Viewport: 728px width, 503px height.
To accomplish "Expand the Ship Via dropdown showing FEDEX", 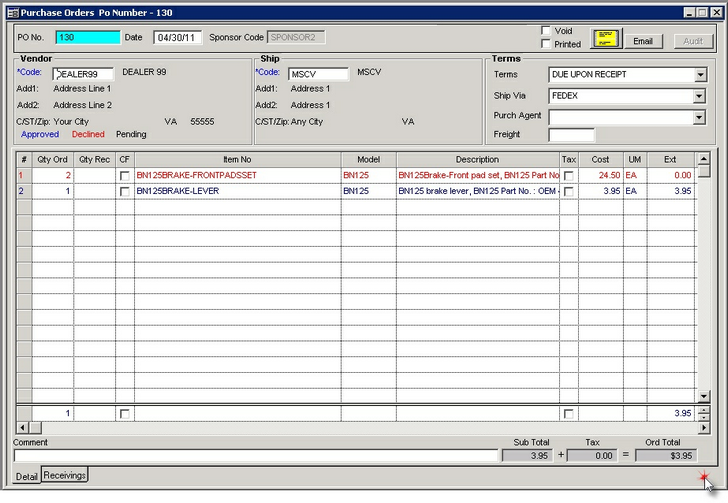I will [700, 97].
